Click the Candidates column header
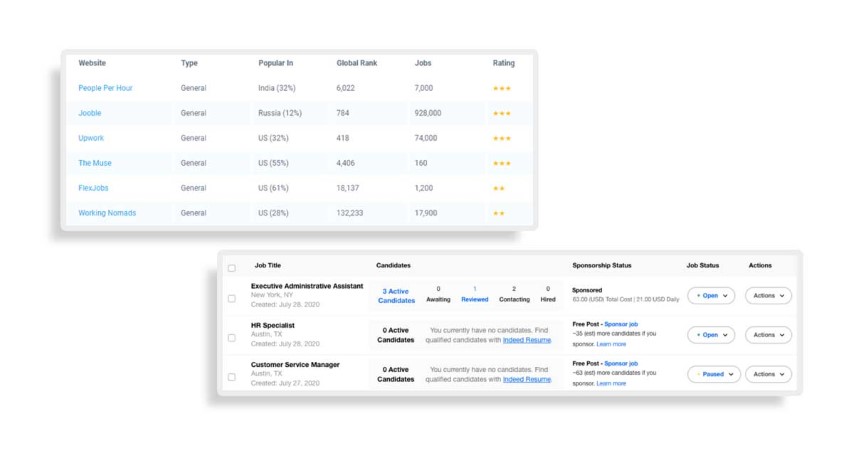The width and height of the screenshot is (854, 451). pyautogui.click(x=393, y=265)
